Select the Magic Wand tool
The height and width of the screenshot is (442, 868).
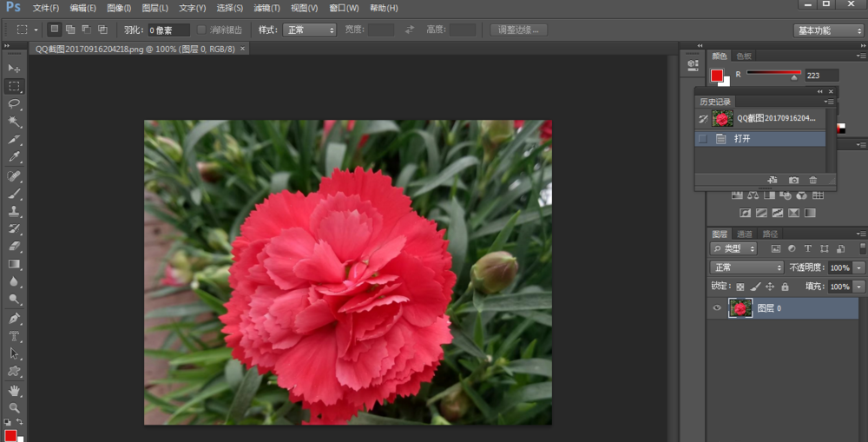[x=14, y=122]
